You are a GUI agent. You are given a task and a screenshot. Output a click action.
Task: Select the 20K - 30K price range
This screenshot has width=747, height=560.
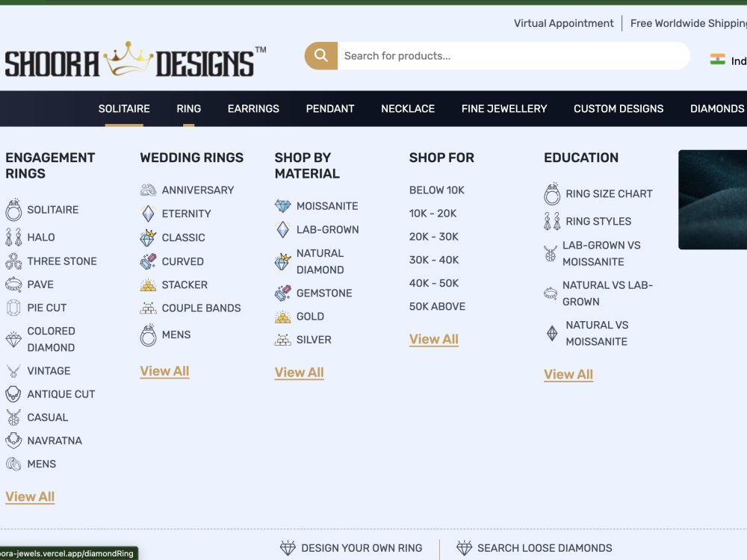[433, 237]
